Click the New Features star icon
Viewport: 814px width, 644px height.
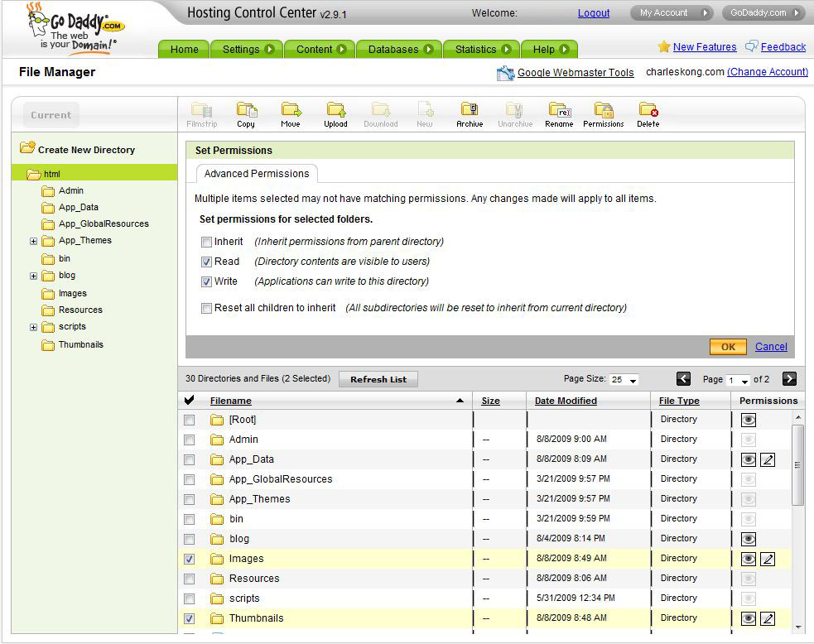pyautogui.click(x=663, y=46)
